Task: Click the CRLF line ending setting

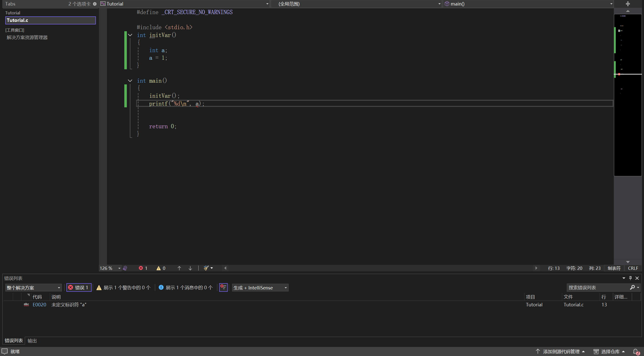Action: point(633,268)
